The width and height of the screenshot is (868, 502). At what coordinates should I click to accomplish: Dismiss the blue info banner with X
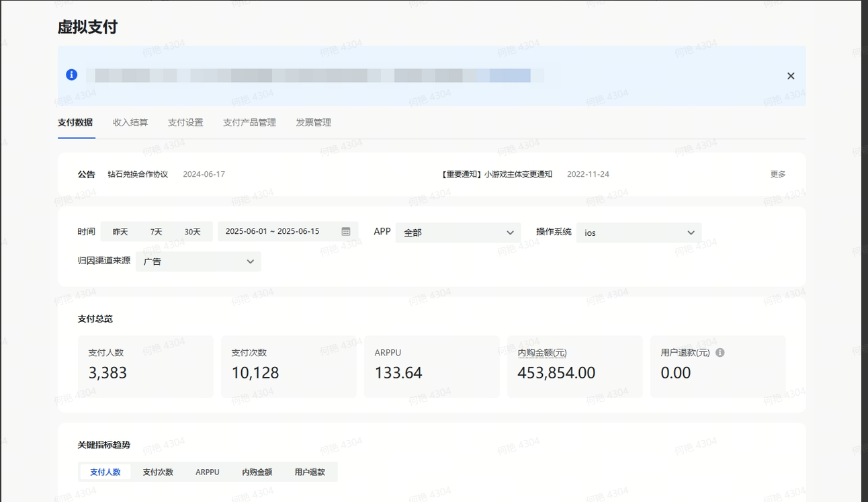click(x=791, y=76)
